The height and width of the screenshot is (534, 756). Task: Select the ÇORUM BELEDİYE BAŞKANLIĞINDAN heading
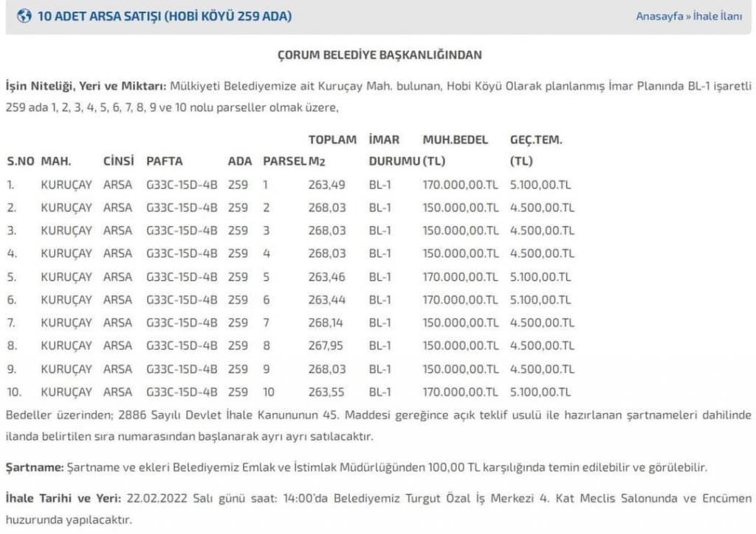pos(379,55)
